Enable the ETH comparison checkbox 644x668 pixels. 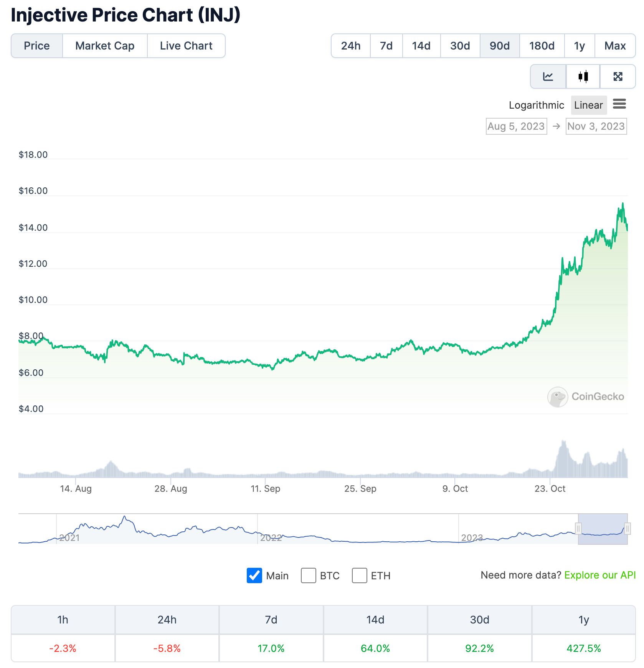[359, 575]
